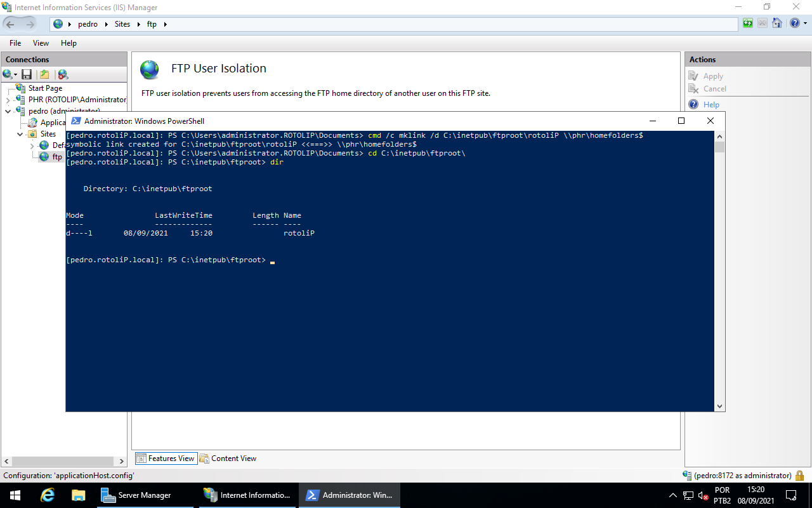Expand the PHR server node
Image resolution: width=812 pixels, height=508 pixels.
point(8,100)
